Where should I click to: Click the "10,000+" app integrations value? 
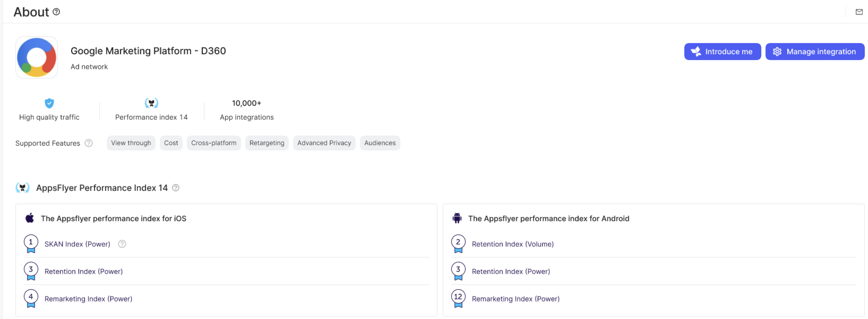(247, 103)
